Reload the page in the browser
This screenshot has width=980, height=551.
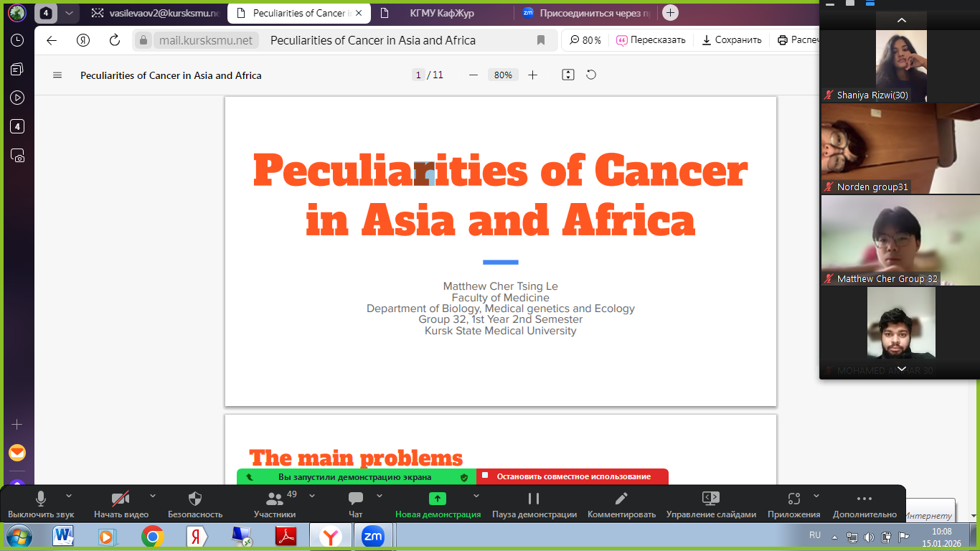114,40
